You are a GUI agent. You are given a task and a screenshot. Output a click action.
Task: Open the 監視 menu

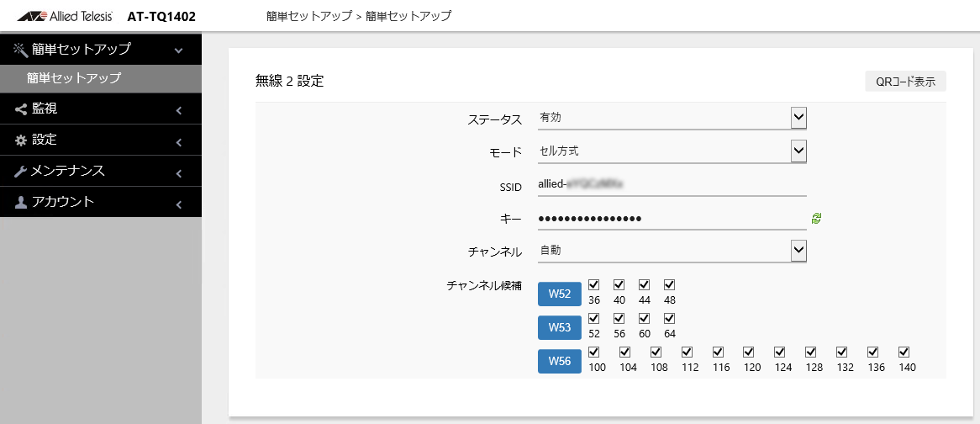tap(101, 109)
